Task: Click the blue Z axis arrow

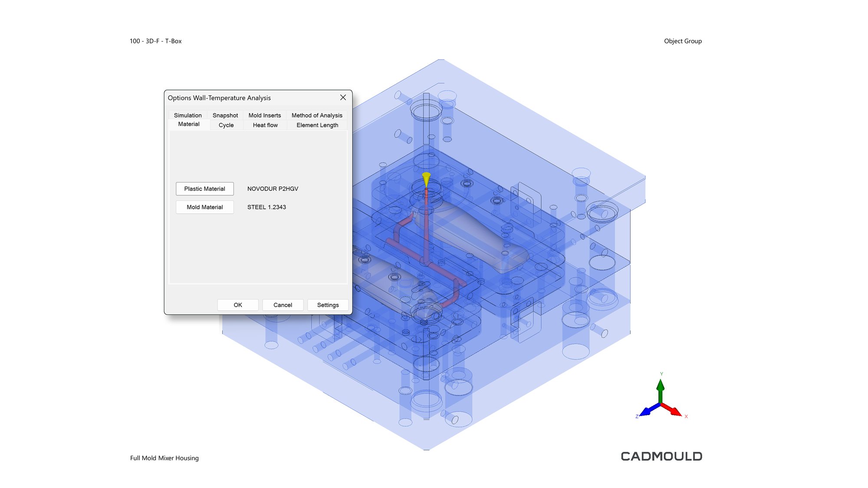Action: pyautogui.click(x=648, y=410)
